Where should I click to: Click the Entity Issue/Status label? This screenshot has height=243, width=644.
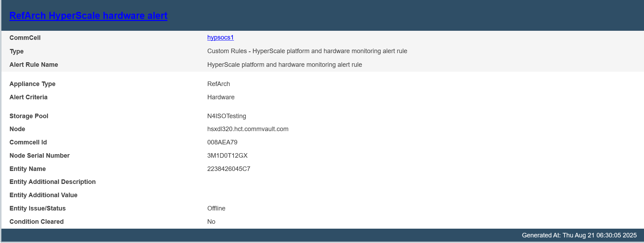click(37, 208)
